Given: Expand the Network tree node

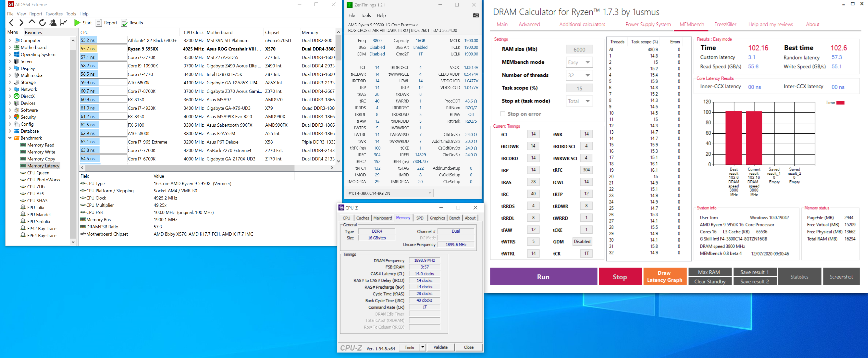Looking at the screenshot, I should point(10,89).
